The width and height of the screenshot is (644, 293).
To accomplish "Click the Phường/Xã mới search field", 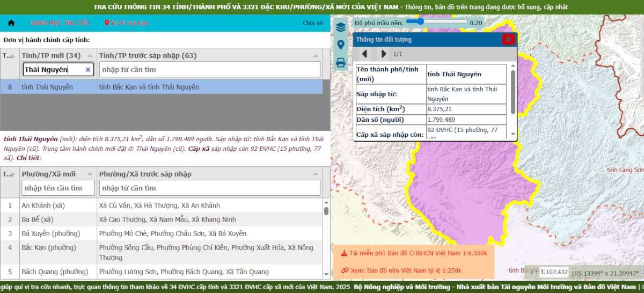I will 58,188.
